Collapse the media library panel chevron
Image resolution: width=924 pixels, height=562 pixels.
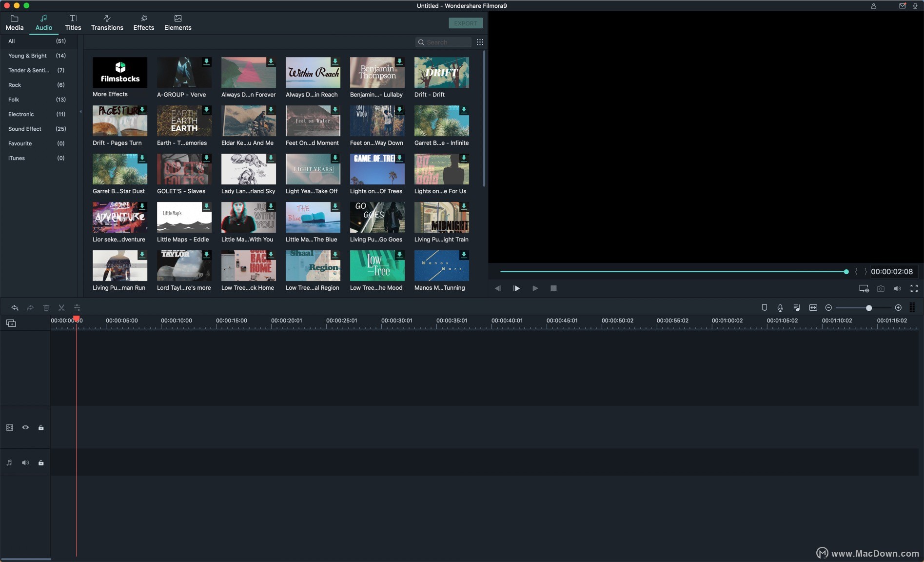80,111
